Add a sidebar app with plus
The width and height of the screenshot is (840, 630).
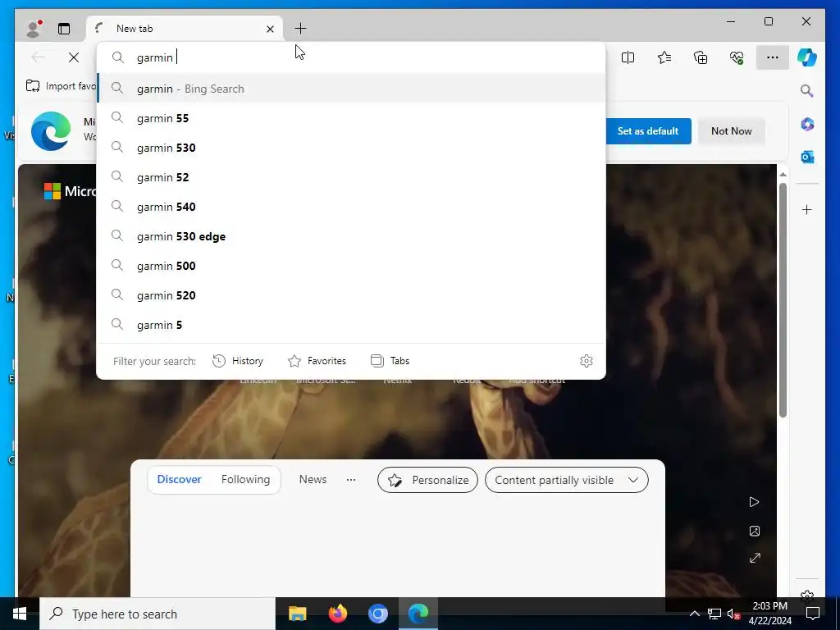pyautogui.click(x=807, y=209)
